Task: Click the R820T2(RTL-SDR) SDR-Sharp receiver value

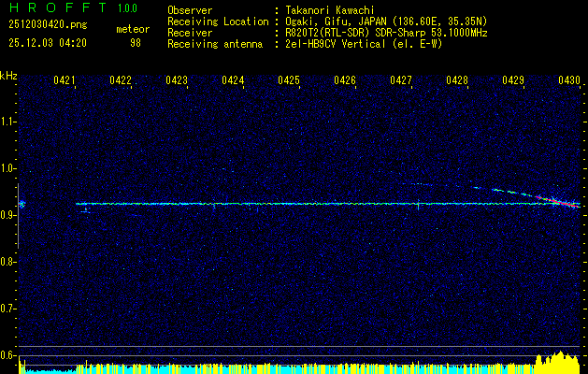Action: click(x=386, y=33)
